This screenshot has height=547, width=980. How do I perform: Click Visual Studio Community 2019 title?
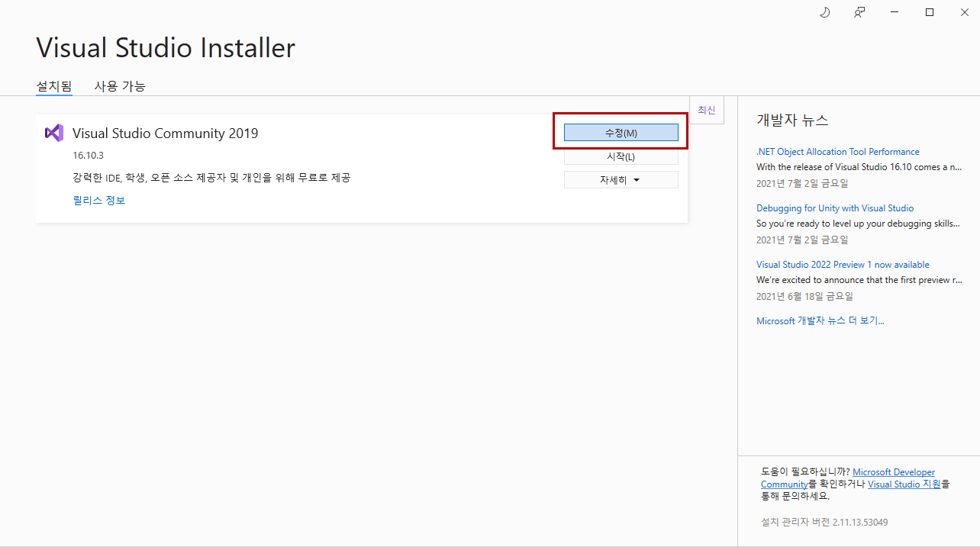pos(166,134)
